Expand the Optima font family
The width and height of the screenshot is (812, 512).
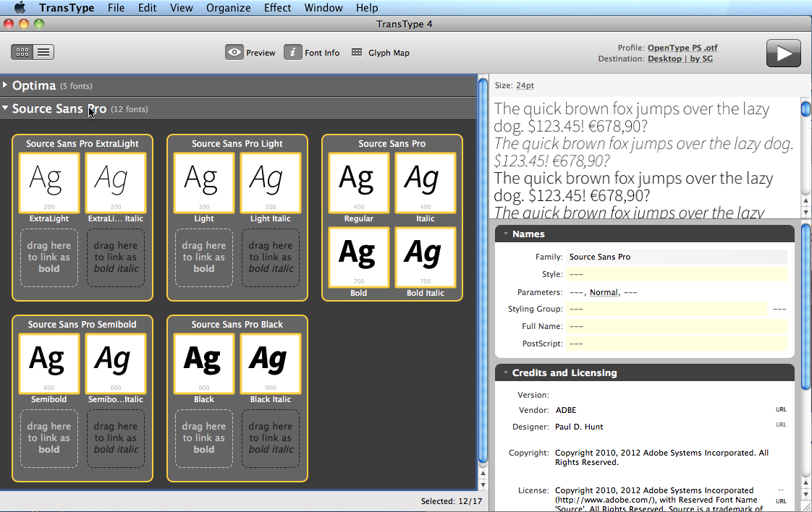pos(5,85)
